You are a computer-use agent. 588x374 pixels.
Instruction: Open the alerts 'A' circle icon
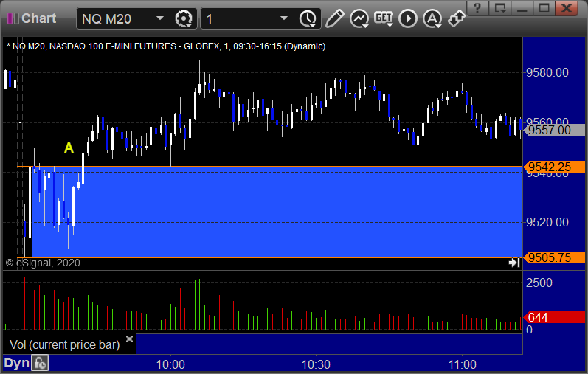pyautogui.click(x=432, y=18)
